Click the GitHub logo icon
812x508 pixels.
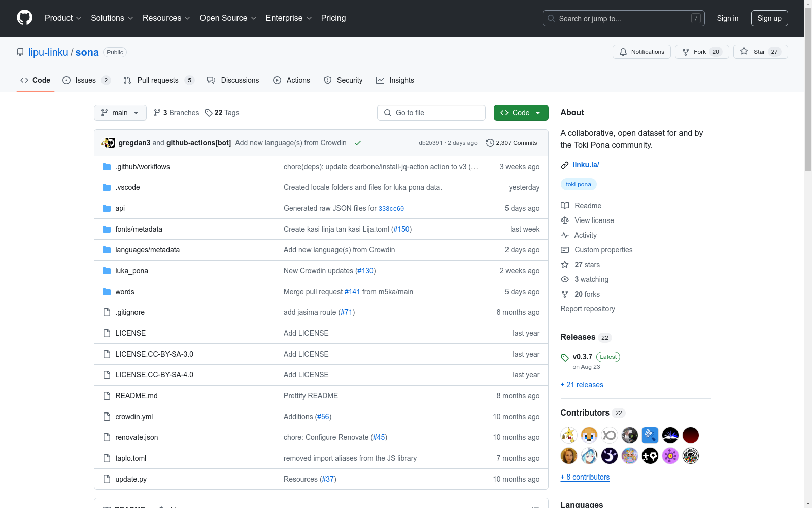[x=24, y=18]
